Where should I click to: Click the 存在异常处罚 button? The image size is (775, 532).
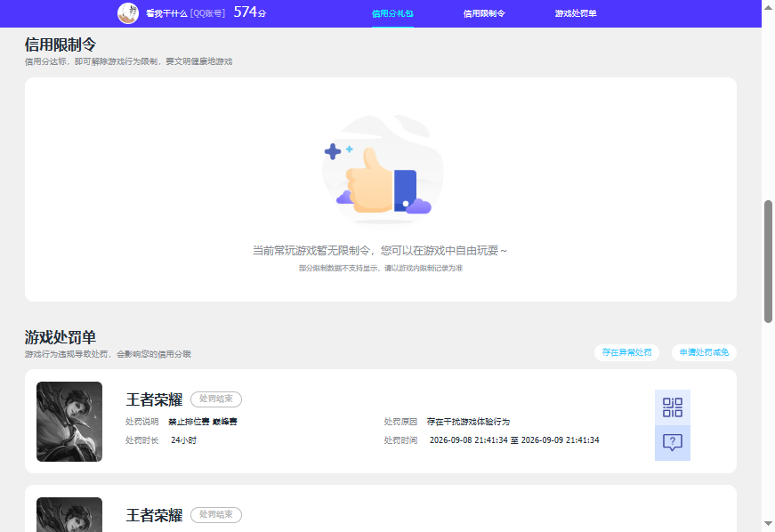point(626,352)
